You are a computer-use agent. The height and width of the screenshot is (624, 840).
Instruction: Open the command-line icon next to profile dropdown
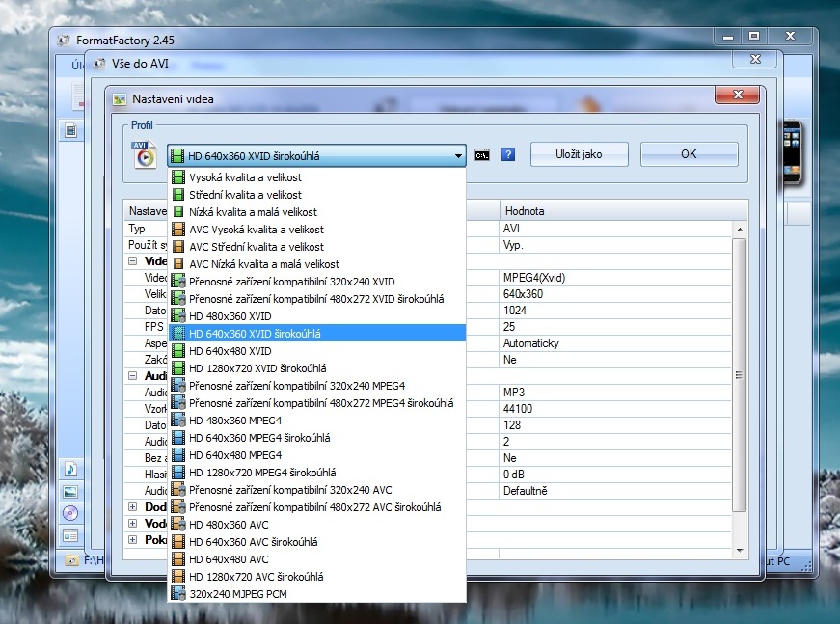[x=482, y=154]
